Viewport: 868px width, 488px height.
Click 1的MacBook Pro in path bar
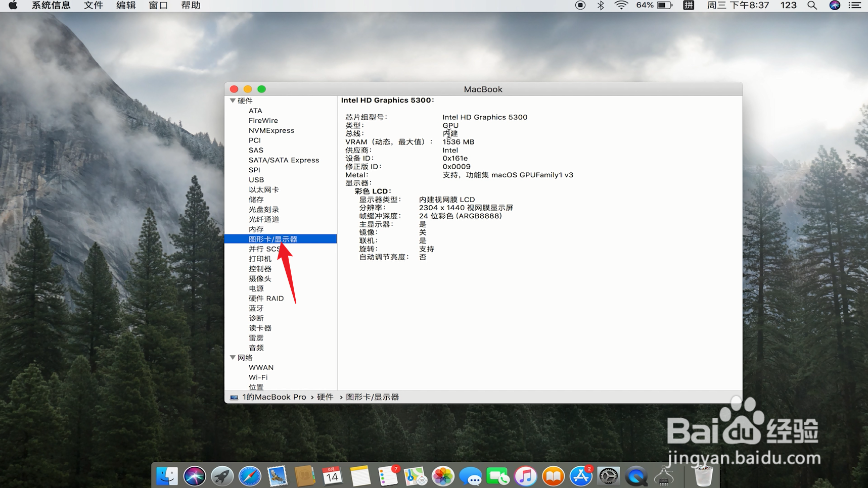(x=274, y=397)
